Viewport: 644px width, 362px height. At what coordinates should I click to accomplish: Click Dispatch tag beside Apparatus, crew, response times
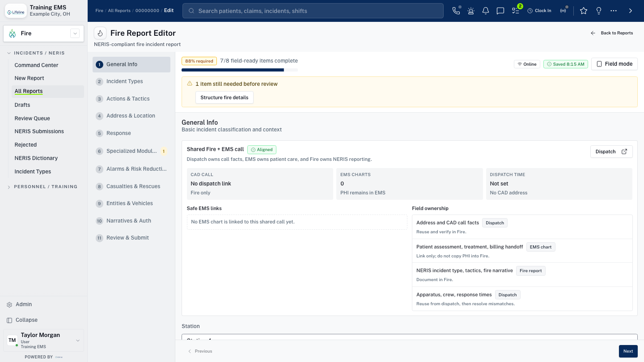click(508, 295)
